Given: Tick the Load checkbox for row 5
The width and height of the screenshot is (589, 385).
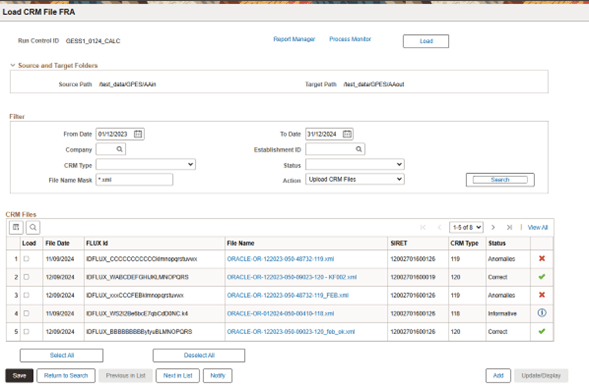Looking at the screenshot, I should [26, 331].
